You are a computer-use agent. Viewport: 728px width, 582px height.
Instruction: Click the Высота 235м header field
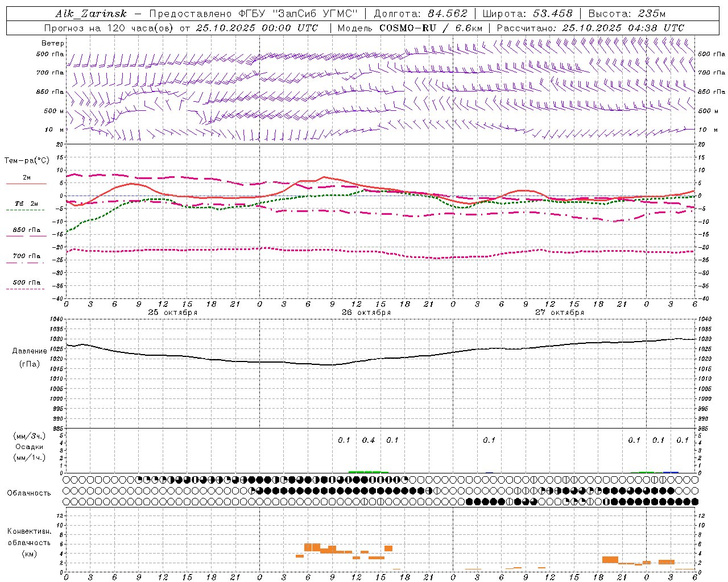627,14
